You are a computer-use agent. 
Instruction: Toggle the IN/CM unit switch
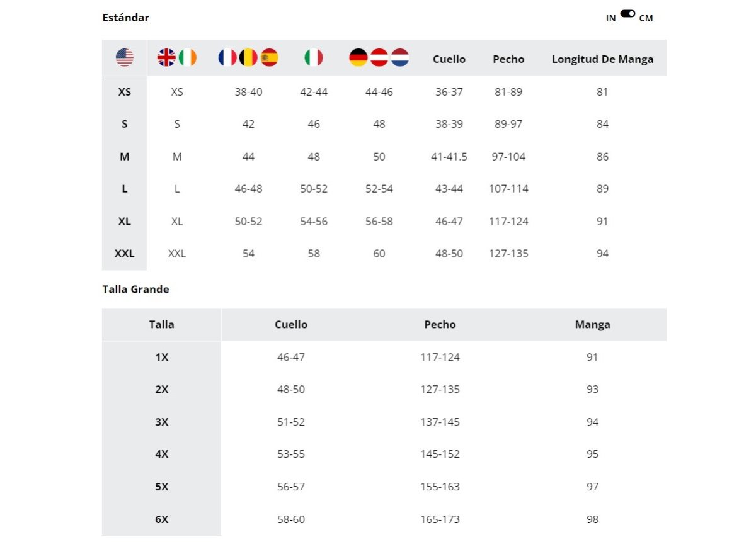click(627, 13)
